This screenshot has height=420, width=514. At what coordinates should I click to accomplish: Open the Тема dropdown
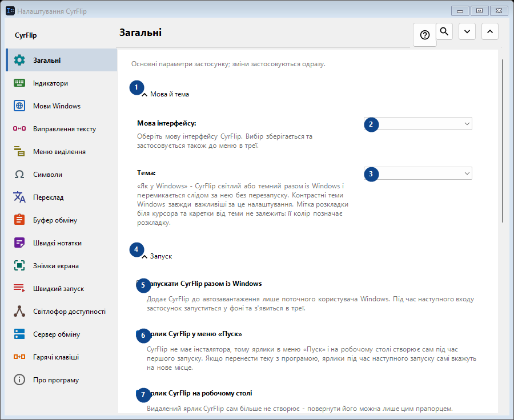coord(418,173)
